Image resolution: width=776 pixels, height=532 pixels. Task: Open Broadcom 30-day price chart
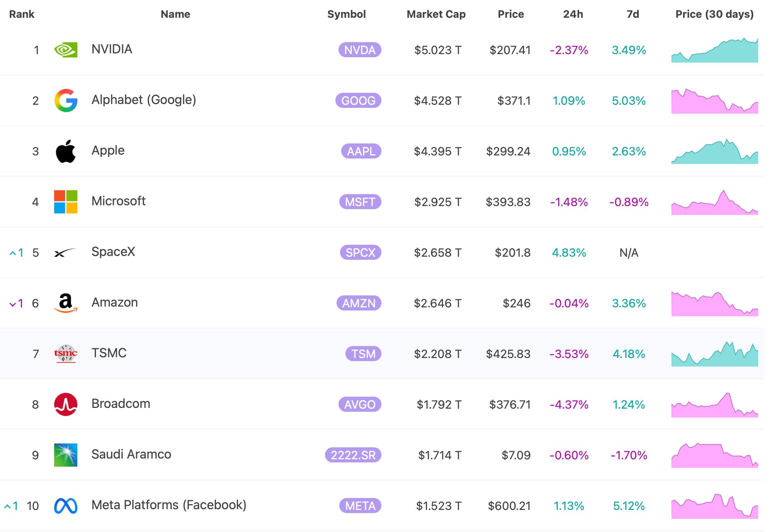tap(714, 404)
